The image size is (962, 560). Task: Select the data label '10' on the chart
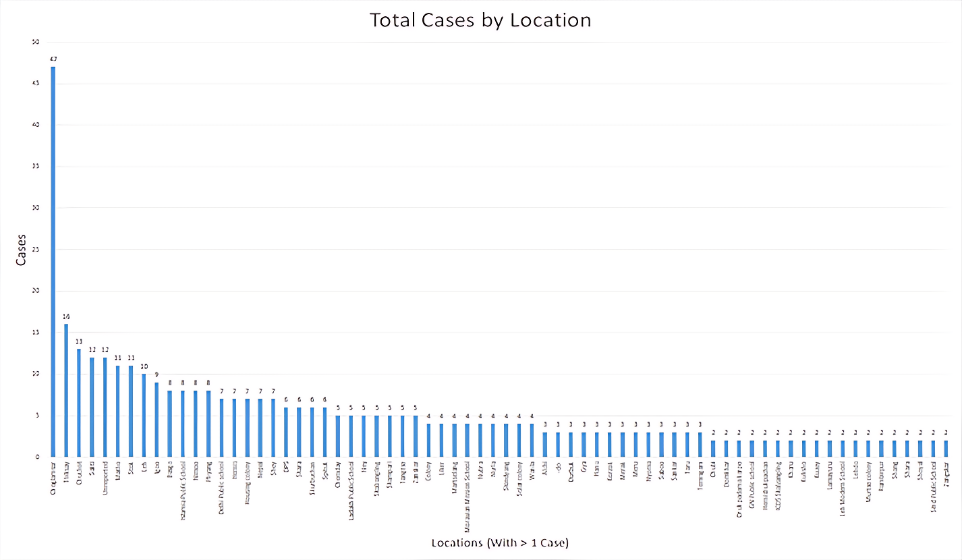[x=144, y=366]
